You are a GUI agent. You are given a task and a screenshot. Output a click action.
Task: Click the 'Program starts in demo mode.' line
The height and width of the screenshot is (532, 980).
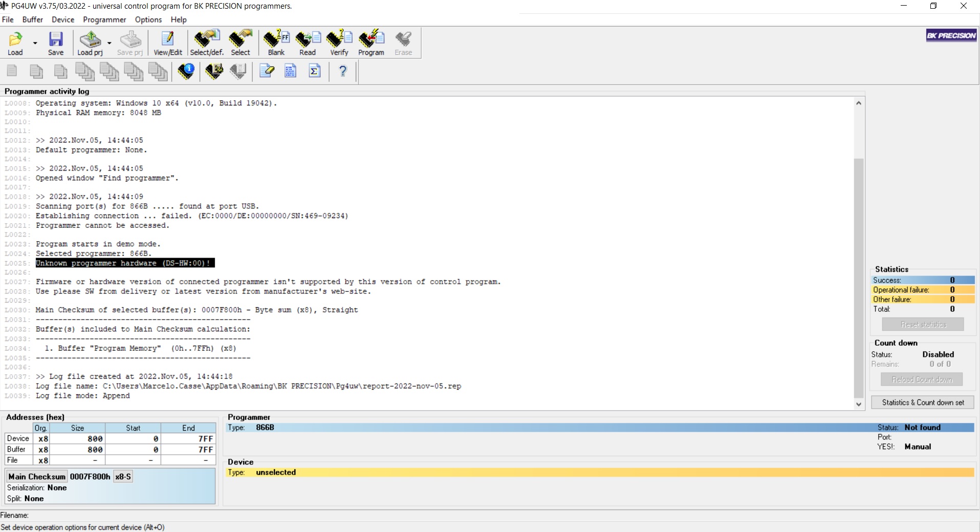[x=98, y=244]
